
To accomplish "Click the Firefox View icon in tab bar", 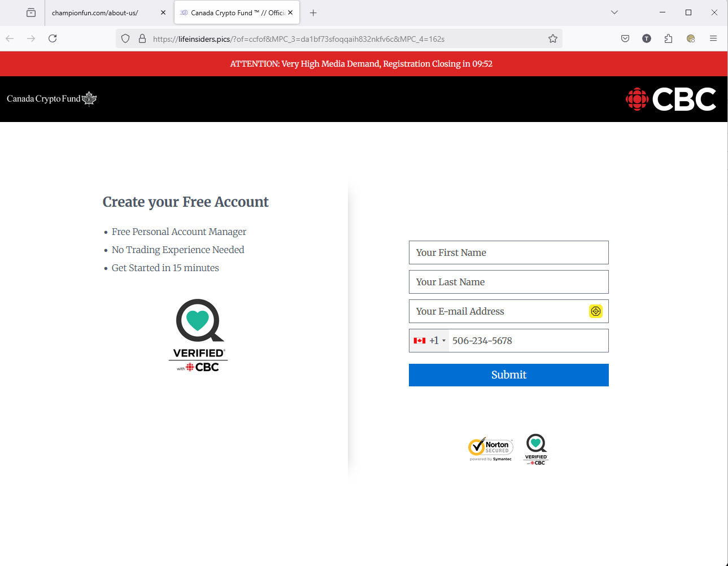I will click(x=31, y=12).
